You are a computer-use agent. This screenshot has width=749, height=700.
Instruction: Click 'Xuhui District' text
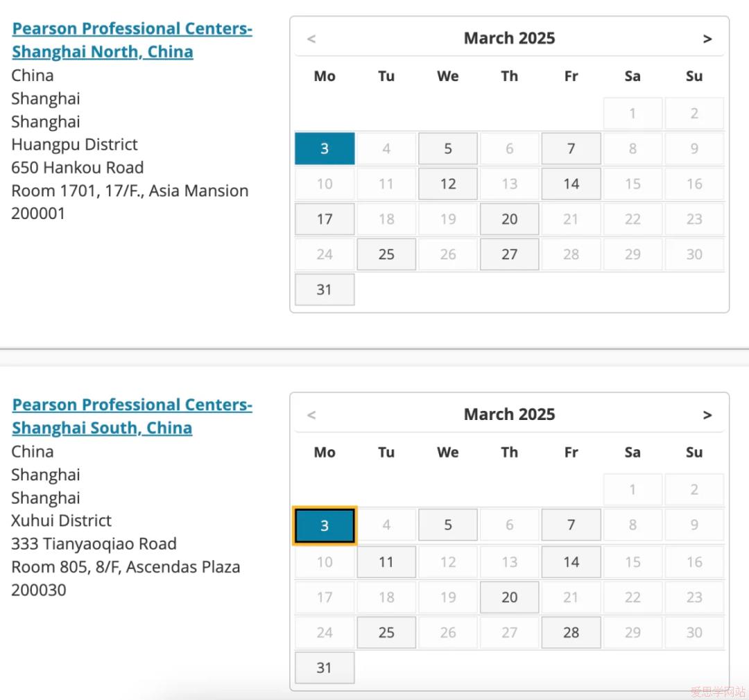tap(61, 521)
